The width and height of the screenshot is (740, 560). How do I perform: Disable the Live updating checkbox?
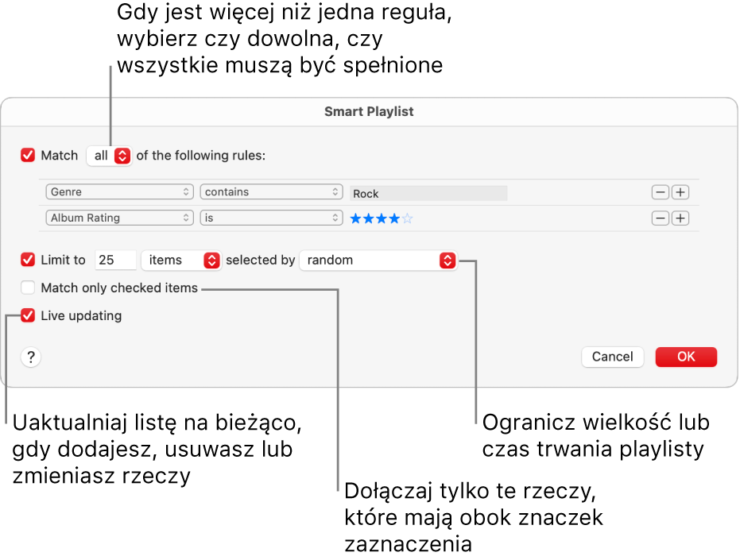point(28,315)
